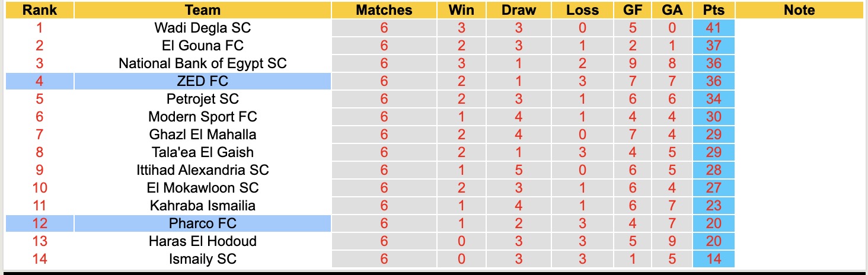This screenshot has height=275, width=868.
Task: Open the Pharco FC team name
Action: point(202,223)
